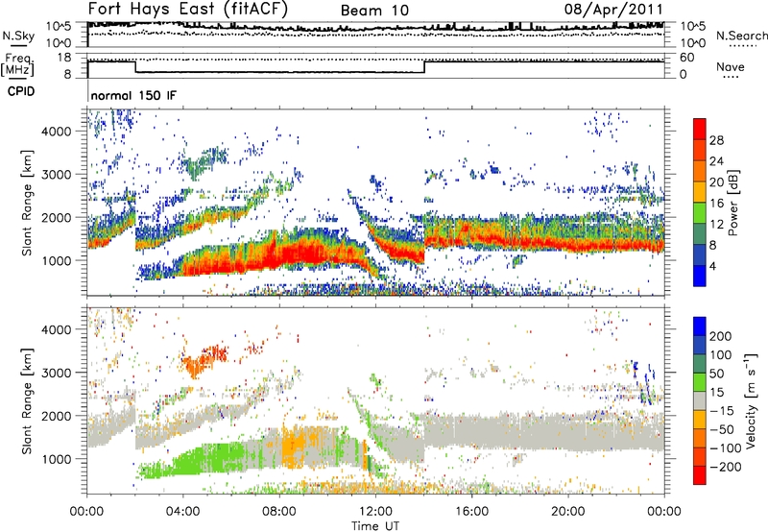This screenshot has height=532, width=768.
Task: Click the '20:00' time axis label
Action: pyautogui.click(x=568, y=512)
